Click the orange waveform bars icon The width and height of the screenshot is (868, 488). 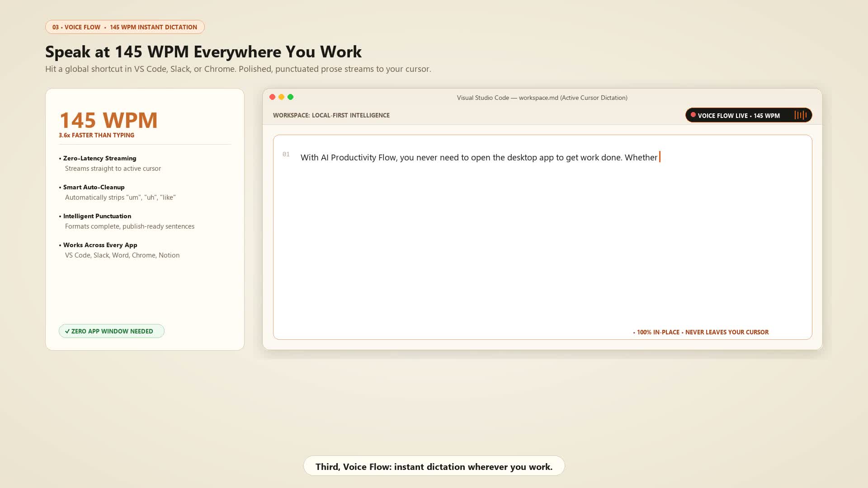click(801, 115)
